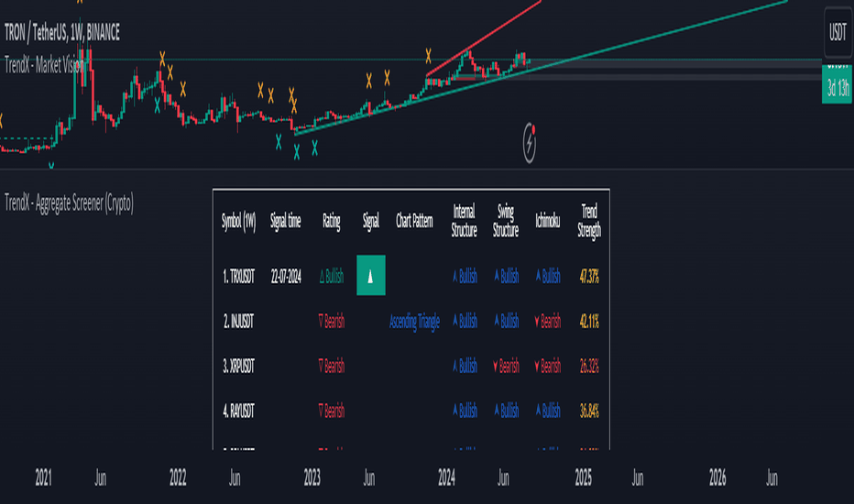Click the XRPUSDT Swing Structure Bearish cell
The width and height of the screenshot is (854, 504).
coord(506,367)
